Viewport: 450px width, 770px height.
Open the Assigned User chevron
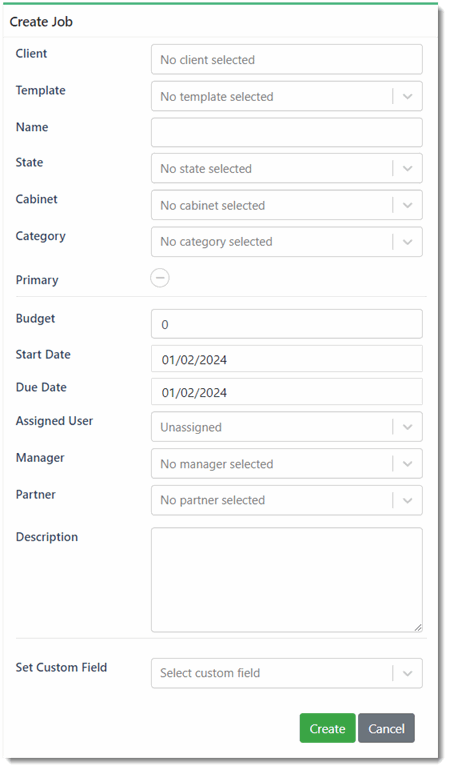[407, 427]
